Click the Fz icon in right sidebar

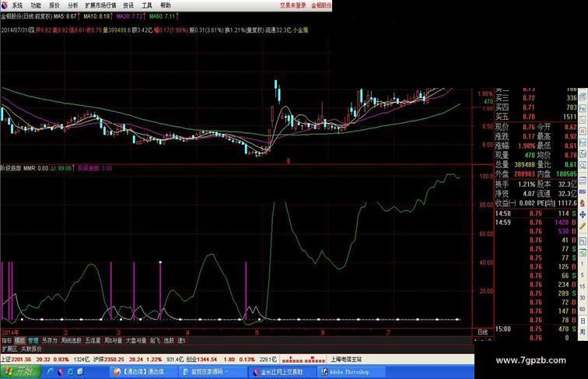pos(583,142)
